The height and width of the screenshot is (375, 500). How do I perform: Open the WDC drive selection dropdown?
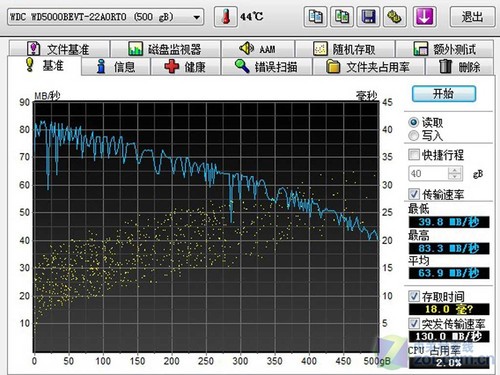click(105, 17)
